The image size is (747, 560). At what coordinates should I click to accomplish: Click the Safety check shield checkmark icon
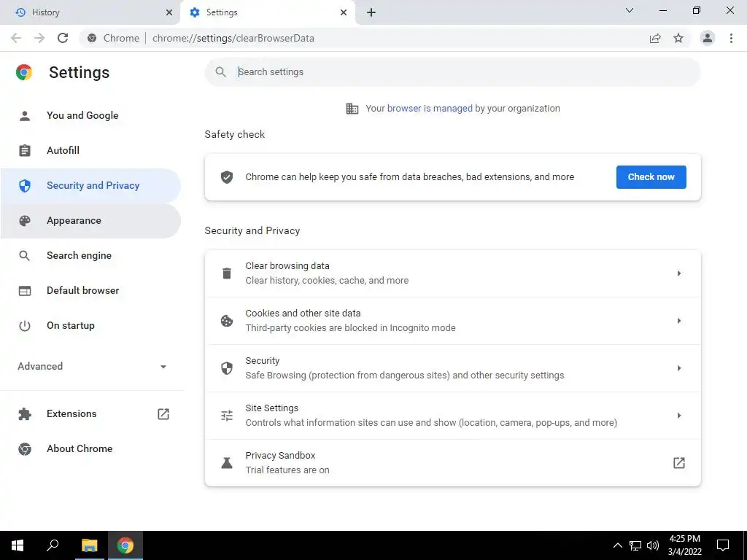pos(227,177)
